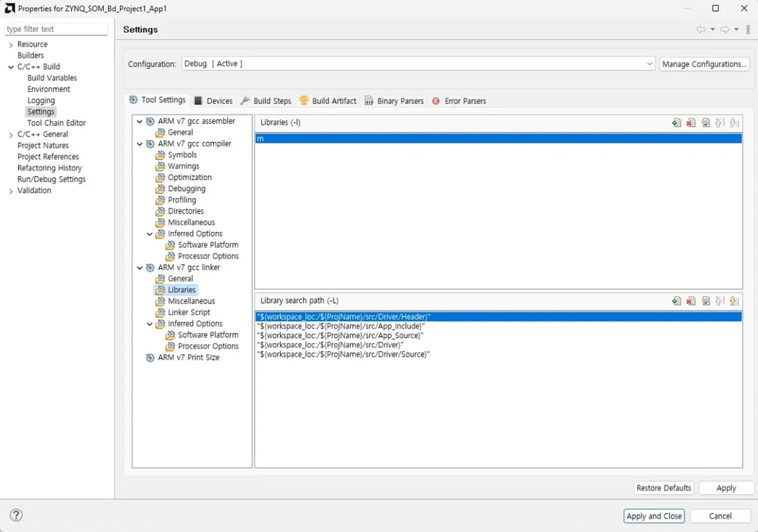Move the Libraries (-l) entry down
The width and height of the screenshot is (758, 532).
[x=734, y=123]
